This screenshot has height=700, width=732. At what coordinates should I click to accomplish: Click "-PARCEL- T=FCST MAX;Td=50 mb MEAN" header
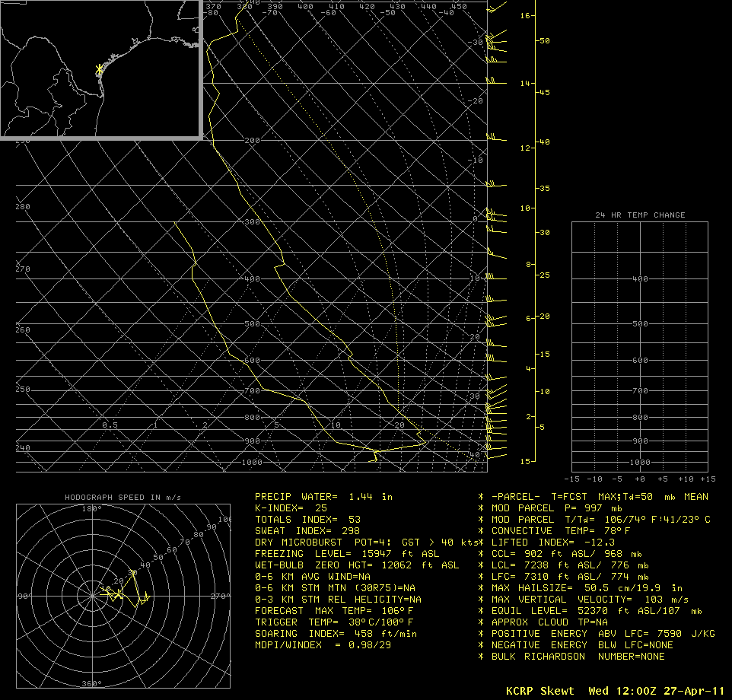tap(600, 497)
